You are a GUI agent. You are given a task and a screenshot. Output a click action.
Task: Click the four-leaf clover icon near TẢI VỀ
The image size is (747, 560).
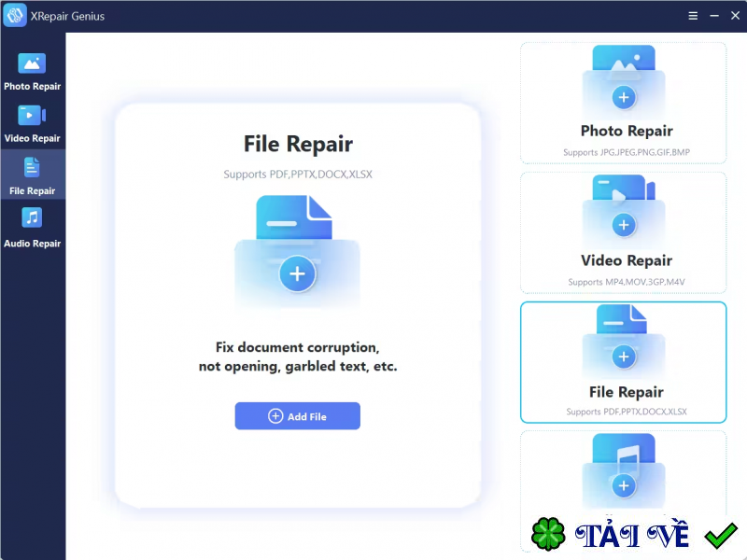coord(549,535)
